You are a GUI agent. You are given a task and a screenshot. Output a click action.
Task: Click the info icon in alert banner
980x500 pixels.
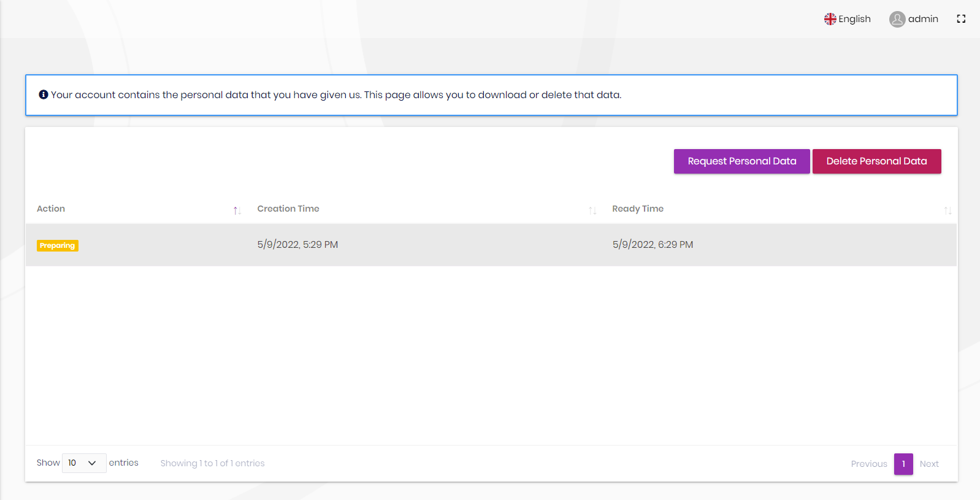[x=44, y=94]
